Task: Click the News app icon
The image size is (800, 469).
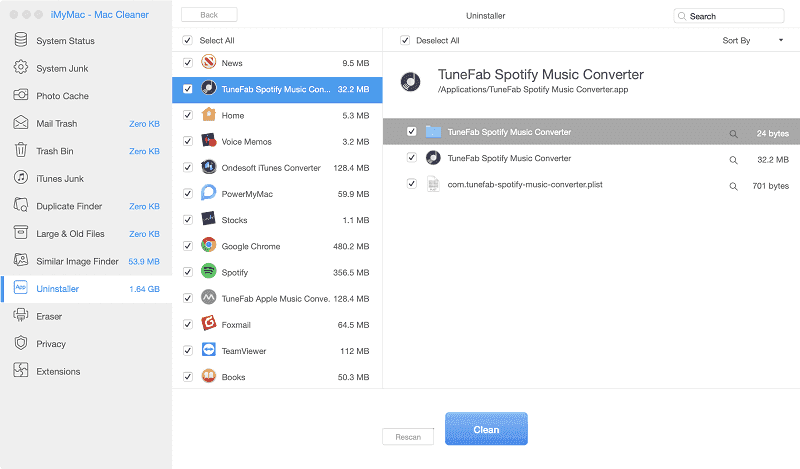Action: 208,62
